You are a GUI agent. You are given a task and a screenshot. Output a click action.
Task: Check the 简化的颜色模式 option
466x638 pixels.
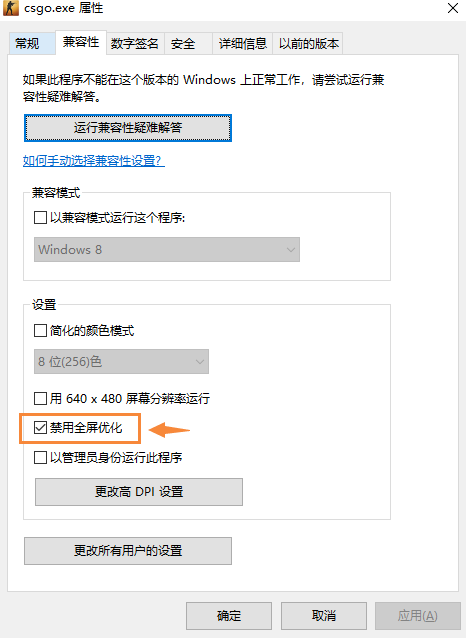point(40,330)
